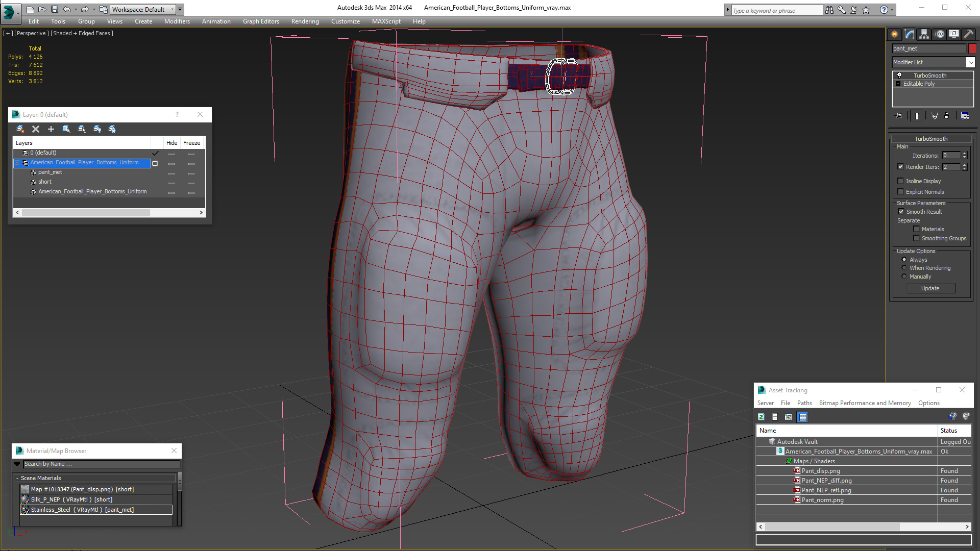Viewport: 980px width, 551px height.
Task: Click Configure Modifier Sets icon
Action: 965,116
